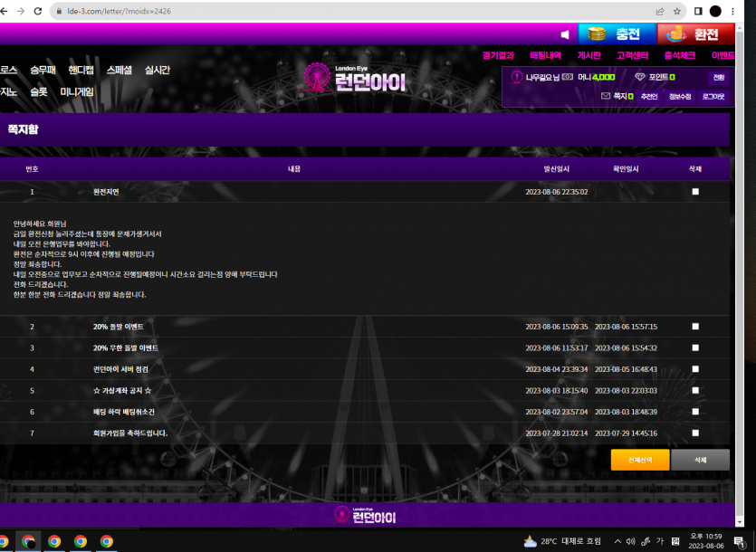Tick the checkbox for 20% 돌발 이벤트
Image resolution: width=756 pixels, height=552 pixels.
click(x=695, y=327)
